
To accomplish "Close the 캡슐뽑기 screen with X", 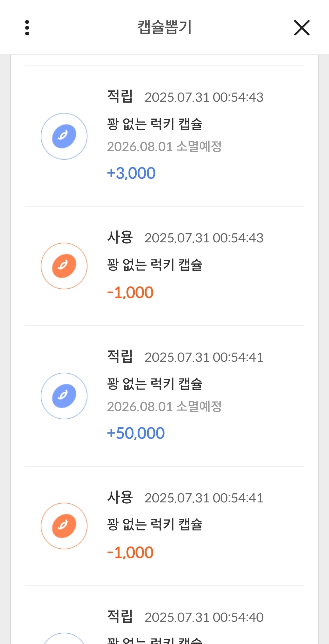I will point(302,28).
